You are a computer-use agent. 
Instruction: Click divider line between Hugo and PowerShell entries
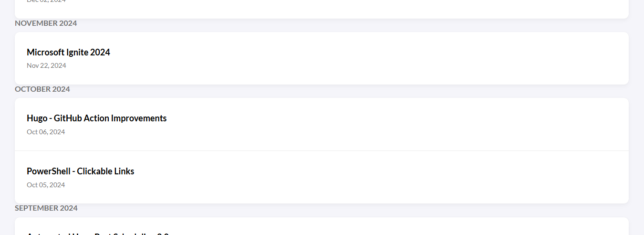(x=322, y=151)
